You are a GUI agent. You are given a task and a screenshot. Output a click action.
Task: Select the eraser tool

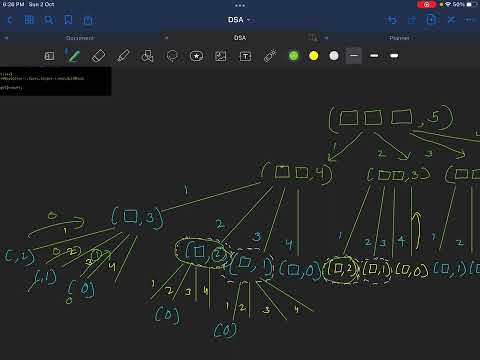[98, 56]
